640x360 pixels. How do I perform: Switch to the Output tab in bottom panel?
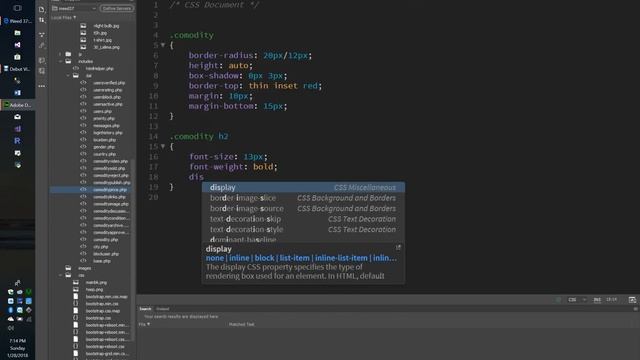(162, 309)
